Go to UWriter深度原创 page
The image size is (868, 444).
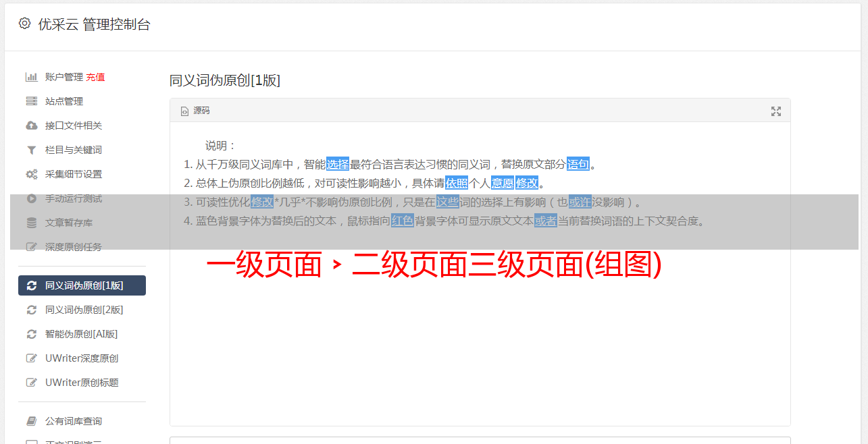tap(82, 358)
